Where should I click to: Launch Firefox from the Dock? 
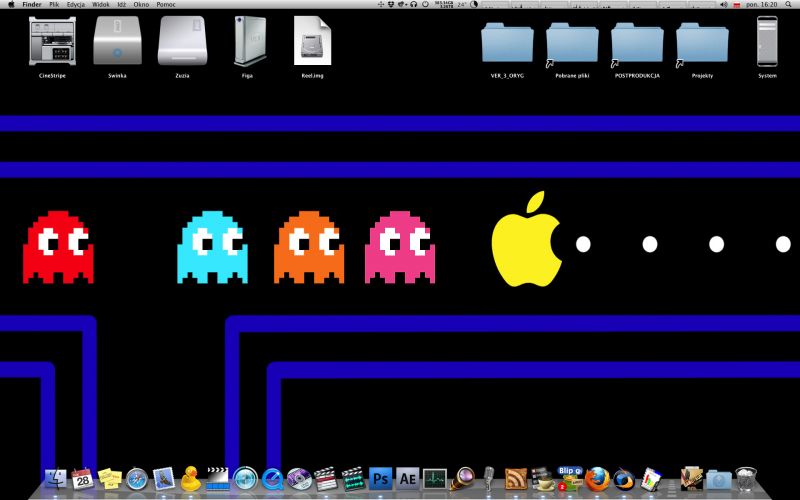597,479
